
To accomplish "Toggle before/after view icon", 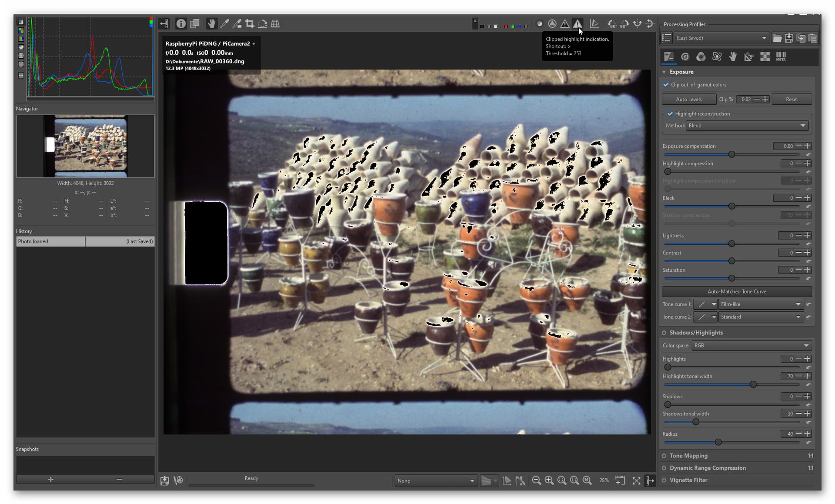I will click(194, 24).
